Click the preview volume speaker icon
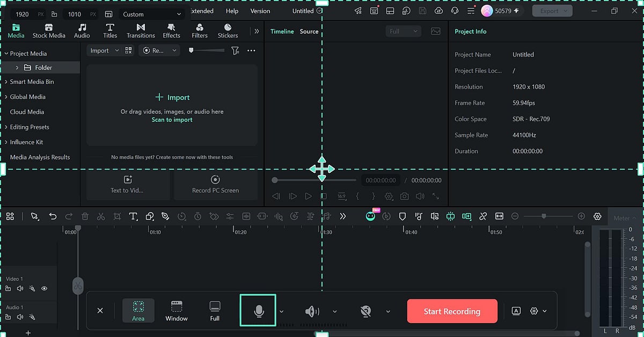 [420, 196]
